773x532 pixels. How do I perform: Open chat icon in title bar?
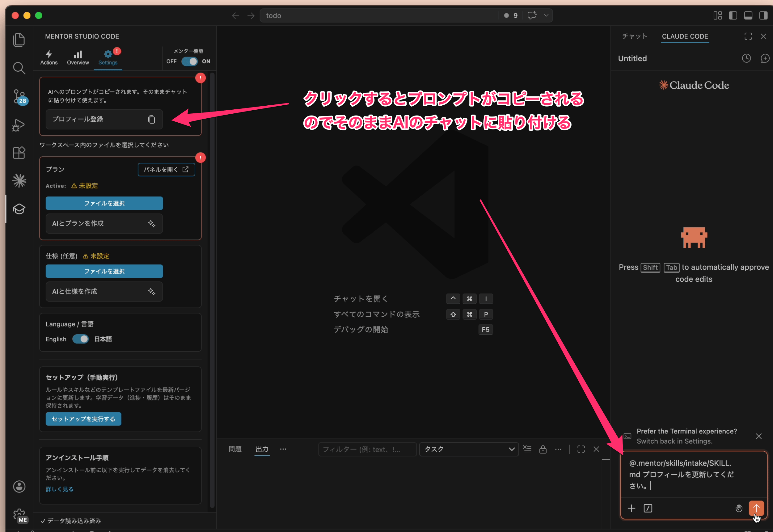click(x=532, y=15)
